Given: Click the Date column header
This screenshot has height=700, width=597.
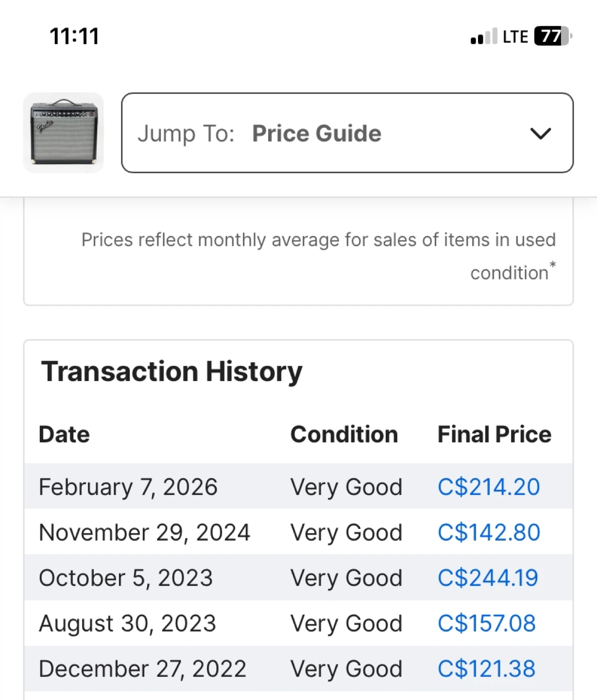Looking at the screenshot, I should click(x=64, y=434).
